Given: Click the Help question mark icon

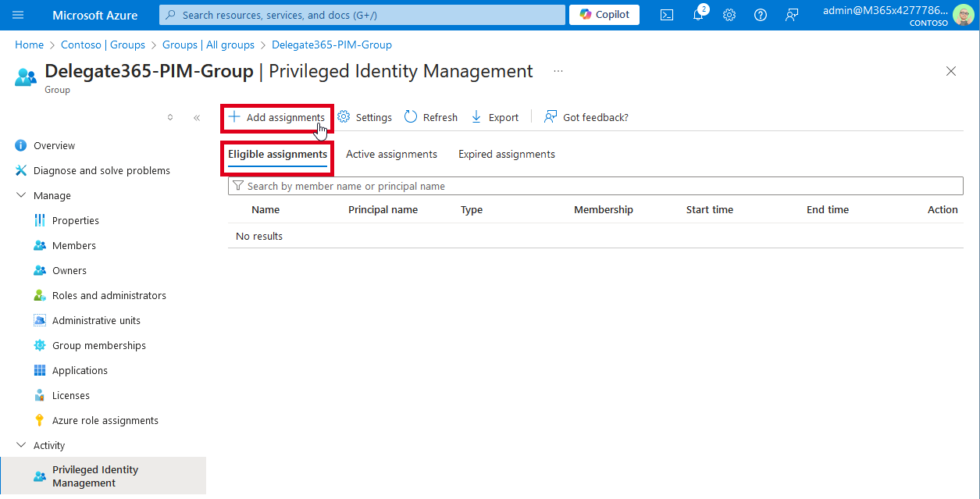Looking at the screenshot, I should [761, 15].
